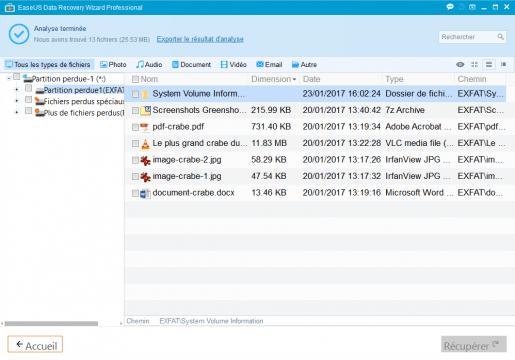Click the analysis complete checkmark icon
The width and height of the screenshot is (515, 360).
coord(19,34)
